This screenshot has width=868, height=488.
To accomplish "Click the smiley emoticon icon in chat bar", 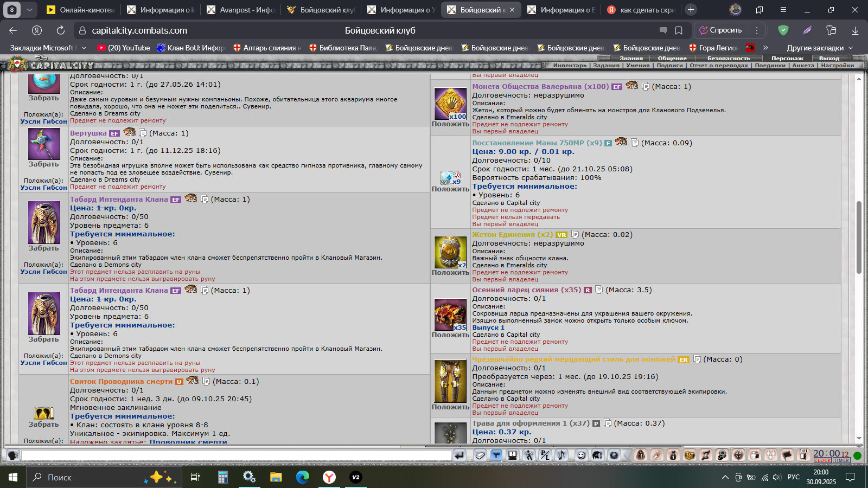I will pyautogui.click(x=581, y=455).
